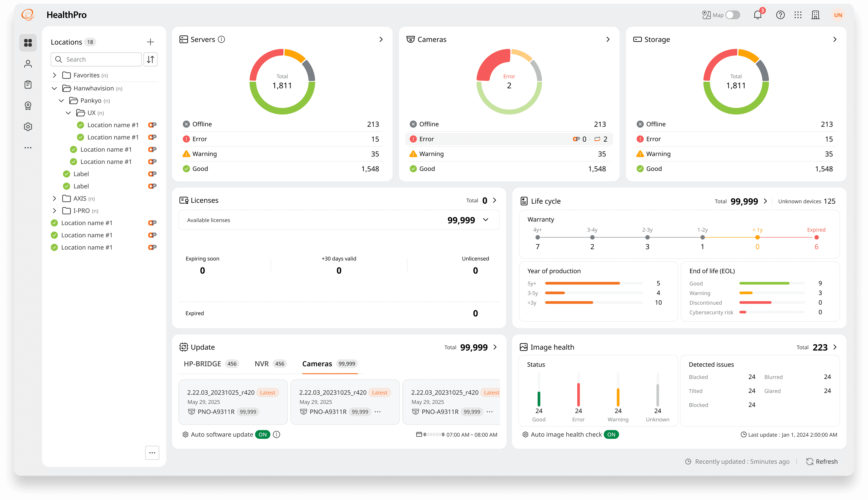
Task: Click the Auto software update info icon
Action: coord(277,435)
